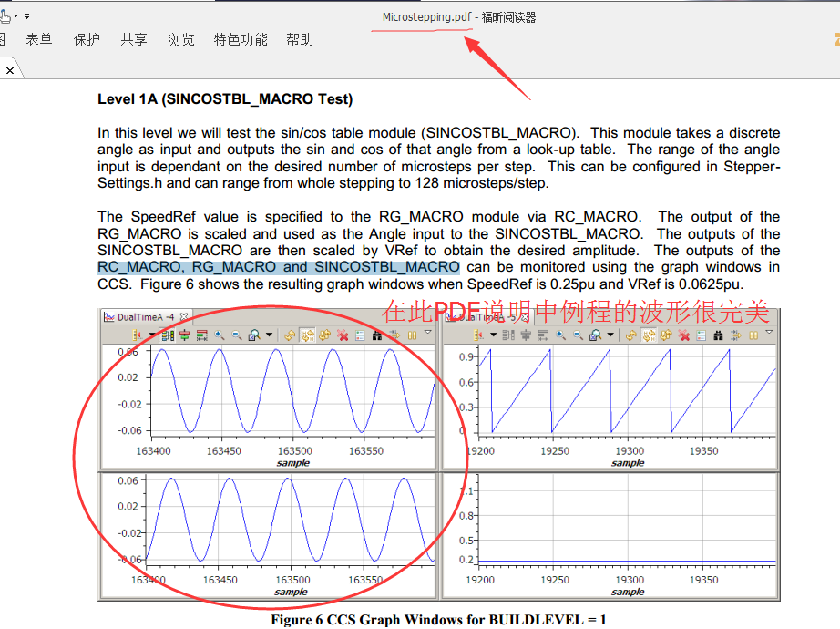Click reset graph arrows icon in DualTimeA -5 toolbar
Viewport: 840px width, 629px height.
666,335
